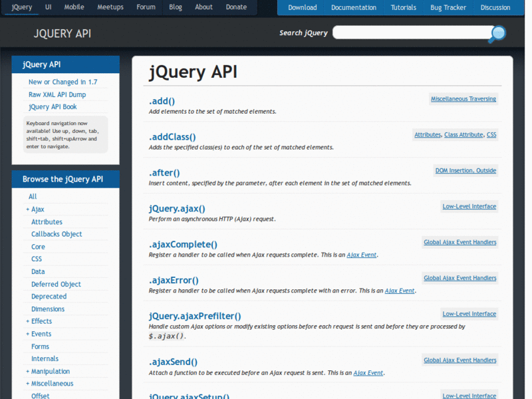
Task: Open the Donate nav link
Action: pyautogui.click(x=236, y=7)
